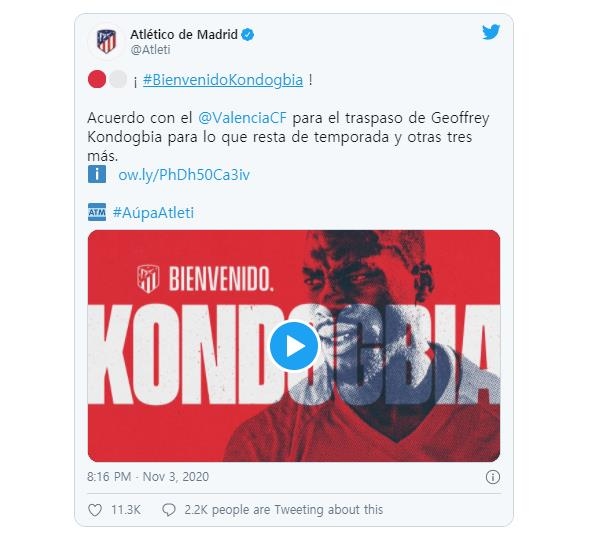Click the reply speech bubble icon
Image resolution: width=590 pixels, height=549 pixels.
169,510
